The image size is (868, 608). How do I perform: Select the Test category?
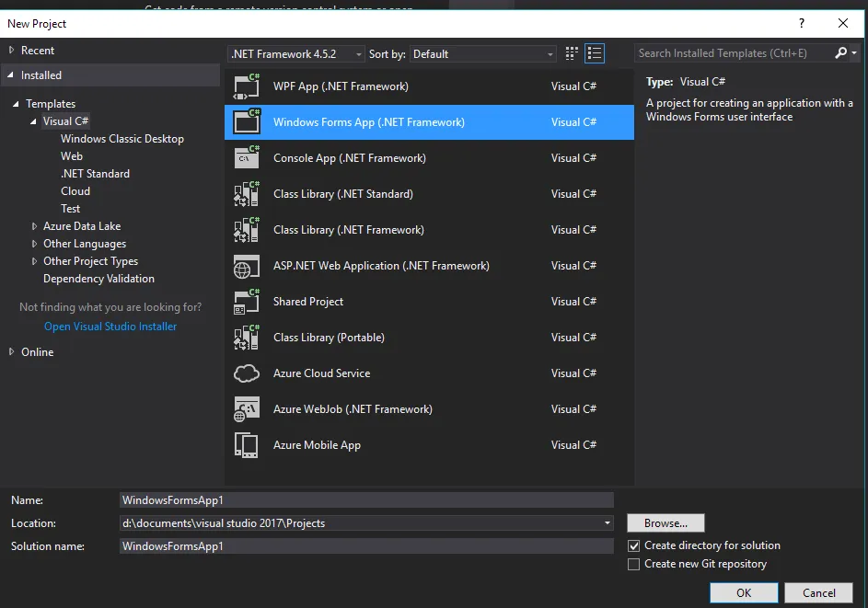click(70, 209)
